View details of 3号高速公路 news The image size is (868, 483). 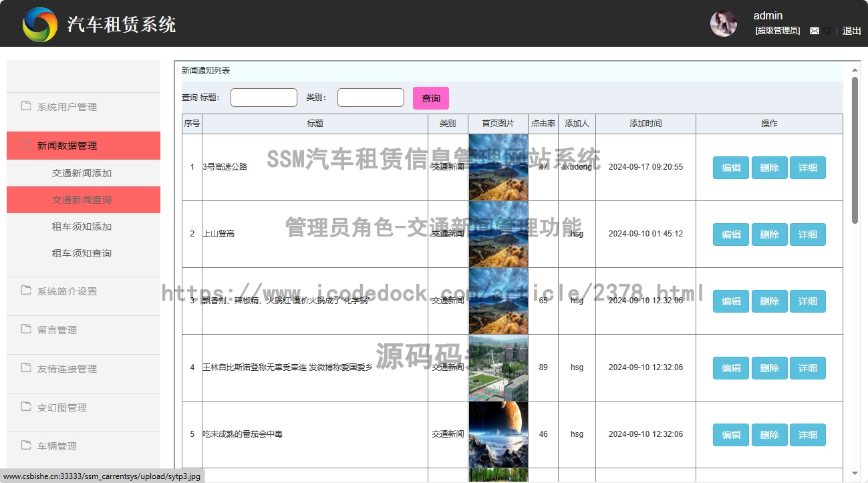808,168
